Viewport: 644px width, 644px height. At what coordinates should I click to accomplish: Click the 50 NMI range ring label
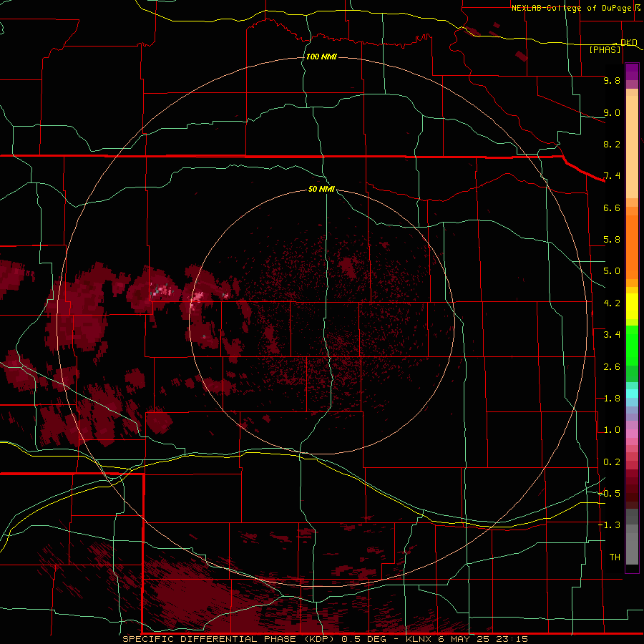(321, 189)
